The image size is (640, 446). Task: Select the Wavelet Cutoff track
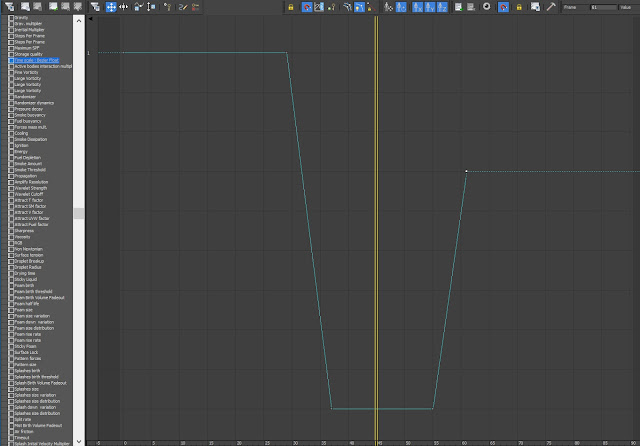point(29,194)
